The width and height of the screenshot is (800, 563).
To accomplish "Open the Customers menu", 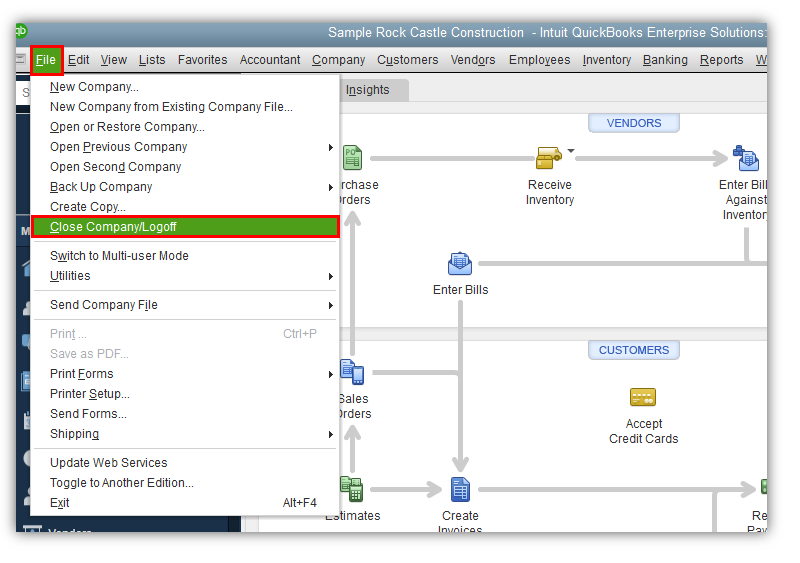I will click(408, 60).
